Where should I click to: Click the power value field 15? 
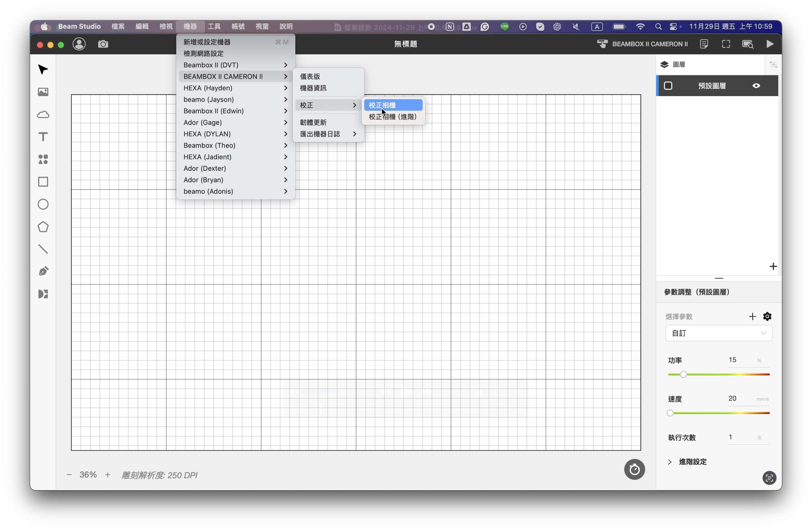pyautogui.click(x=741, y=360)
